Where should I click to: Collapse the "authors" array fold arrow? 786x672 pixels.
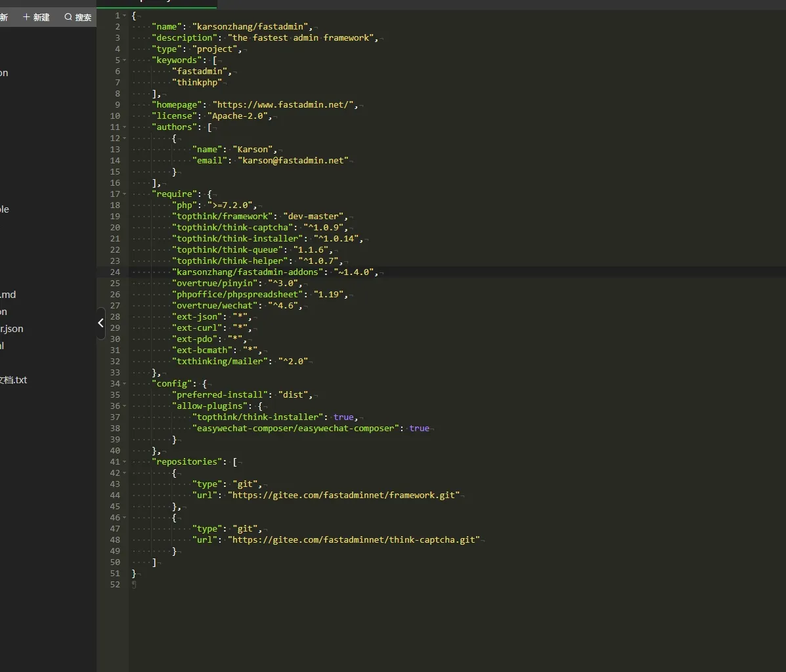124,127
